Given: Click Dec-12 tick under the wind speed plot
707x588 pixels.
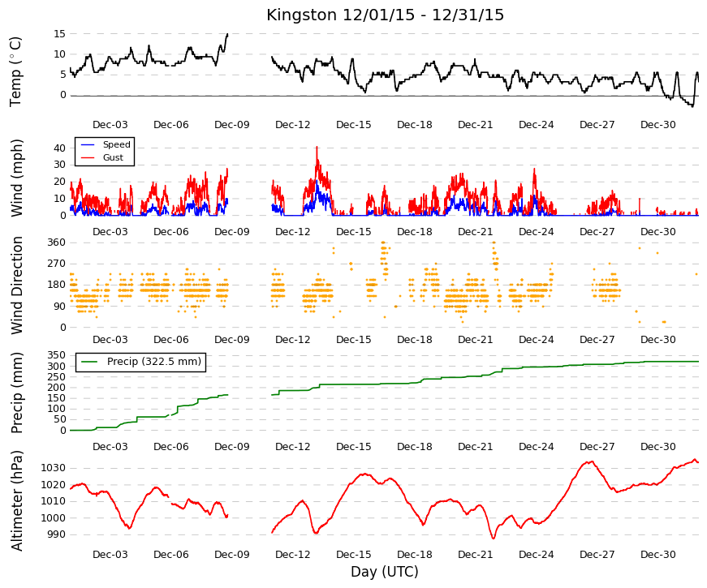Looking at the screenshot, I should coord(293,232).
